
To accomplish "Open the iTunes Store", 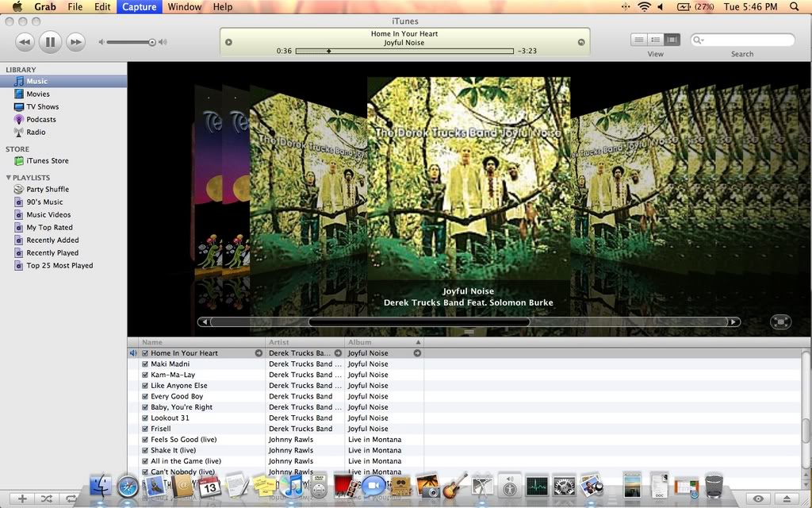I will (47, 160).
